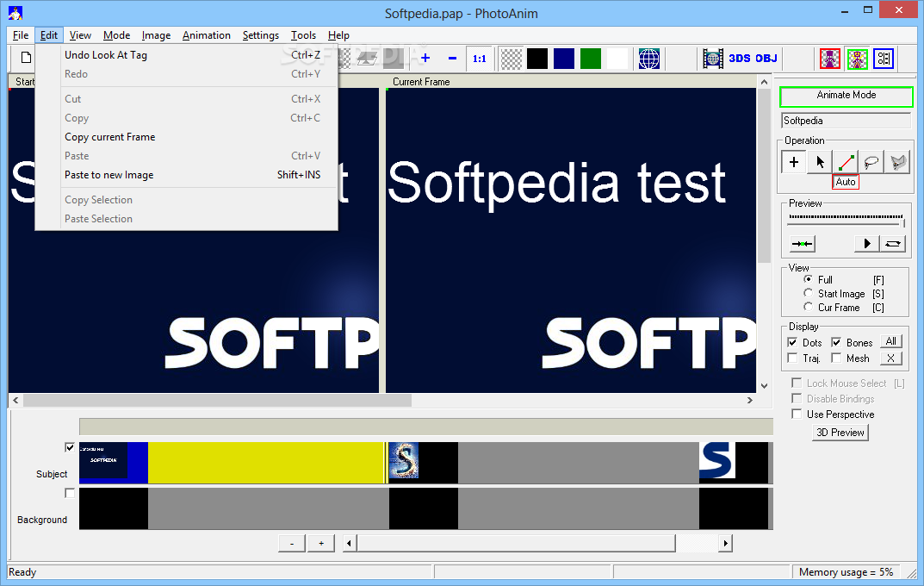Screen dimensions: 924x586
Task: Click the OBJ export icon
Action: coord(766,59)
